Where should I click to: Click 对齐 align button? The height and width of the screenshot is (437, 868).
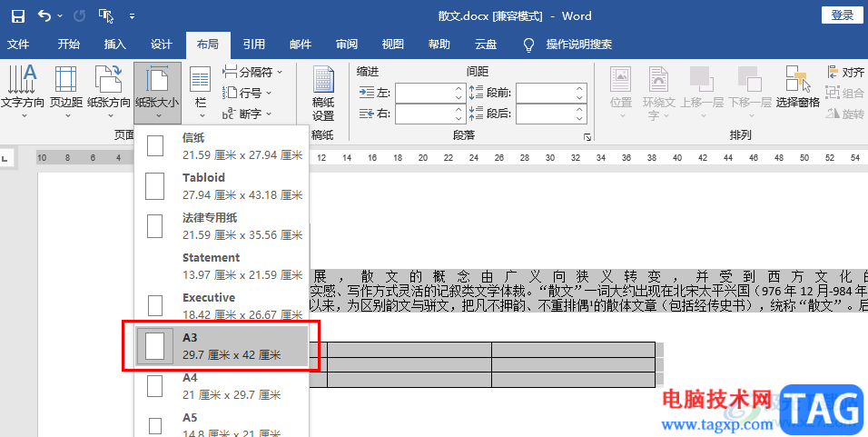point(845,72)
